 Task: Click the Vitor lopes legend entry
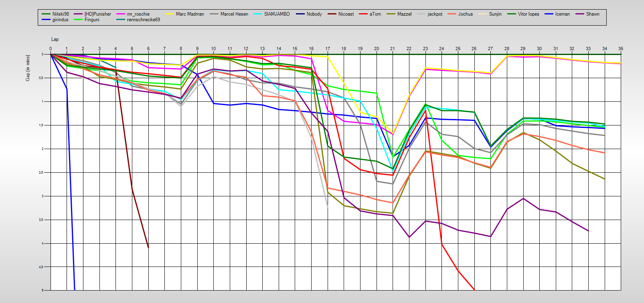click(528, 14)
